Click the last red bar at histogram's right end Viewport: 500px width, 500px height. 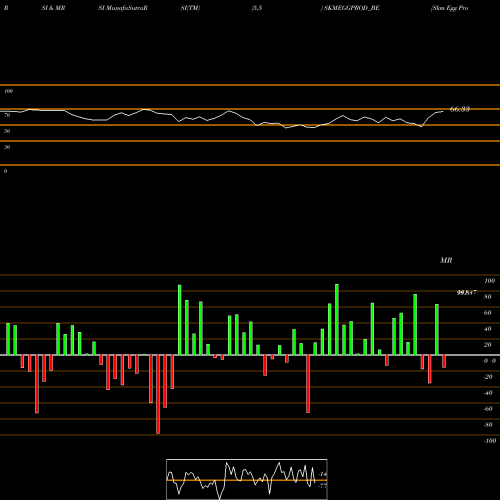click(444, 361)
